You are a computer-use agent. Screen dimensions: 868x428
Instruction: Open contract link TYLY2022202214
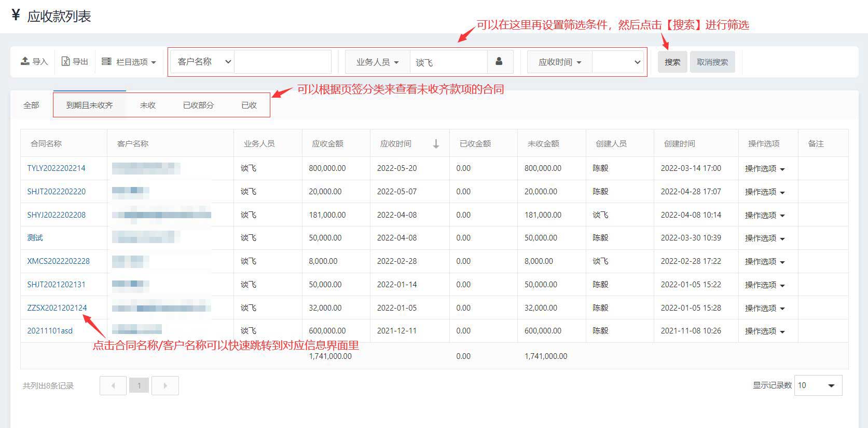coord(56,168)
